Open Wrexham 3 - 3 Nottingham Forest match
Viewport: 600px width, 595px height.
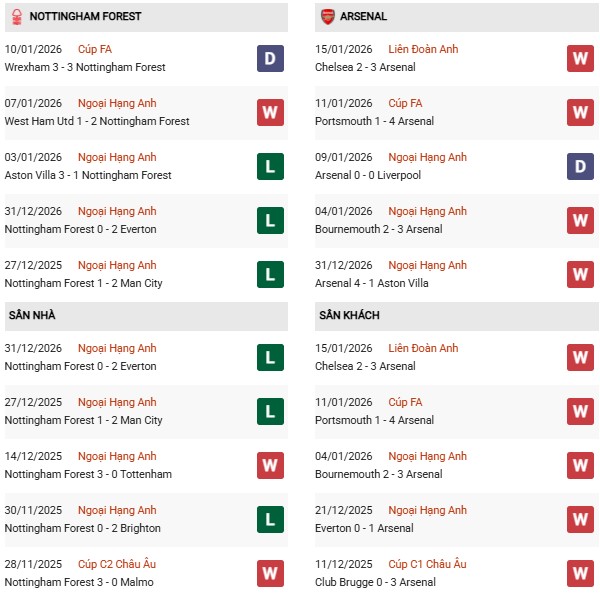pos(85,67)
